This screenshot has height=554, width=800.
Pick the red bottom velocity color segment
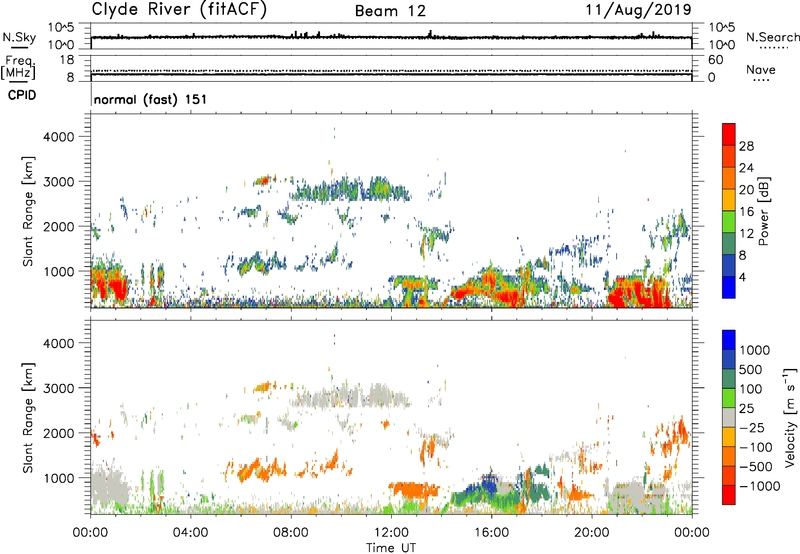[x=729, y=495]
